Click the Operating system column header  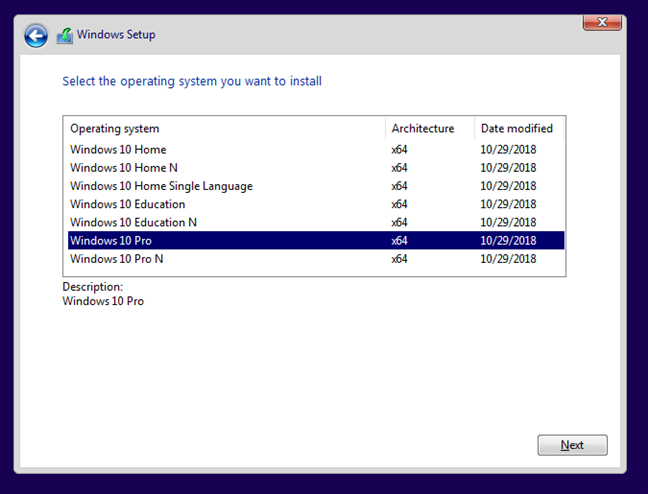[226, 129]
